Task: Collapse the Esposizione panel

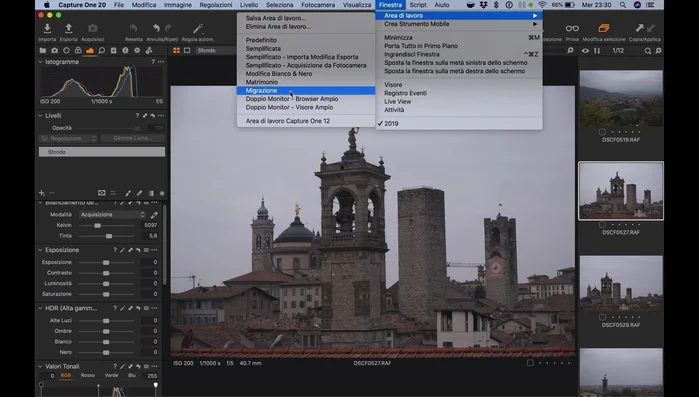Action: tap(40, 250)
